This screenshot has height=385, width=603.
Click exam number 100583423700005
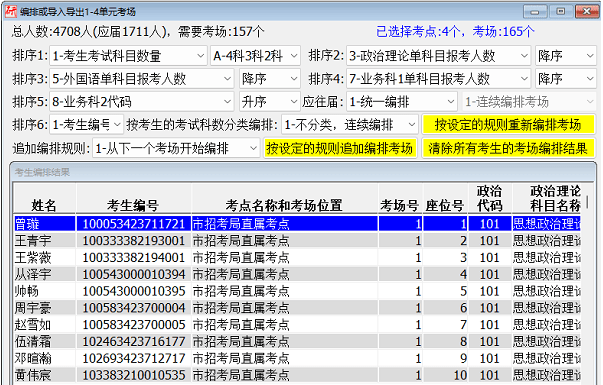134,325
